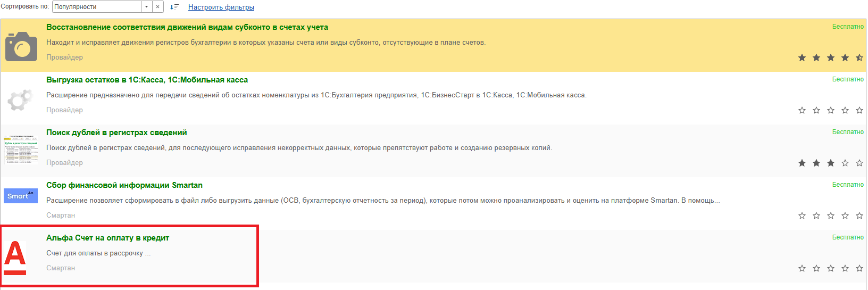Click first star in Smartan extension row
Screen dimensions: 868x290
click(802, 216)
